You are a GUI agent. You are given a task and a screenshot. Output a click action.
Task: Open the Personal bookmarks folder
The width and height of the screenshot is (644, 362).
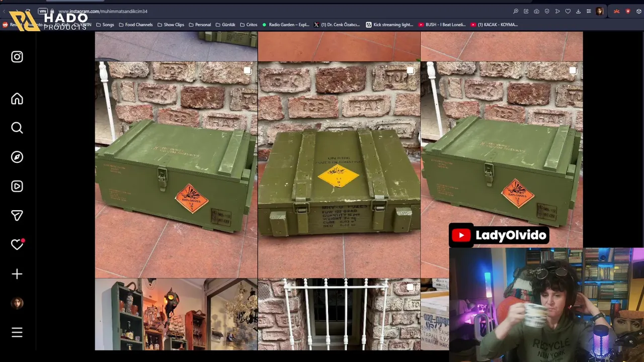point(200,24)
